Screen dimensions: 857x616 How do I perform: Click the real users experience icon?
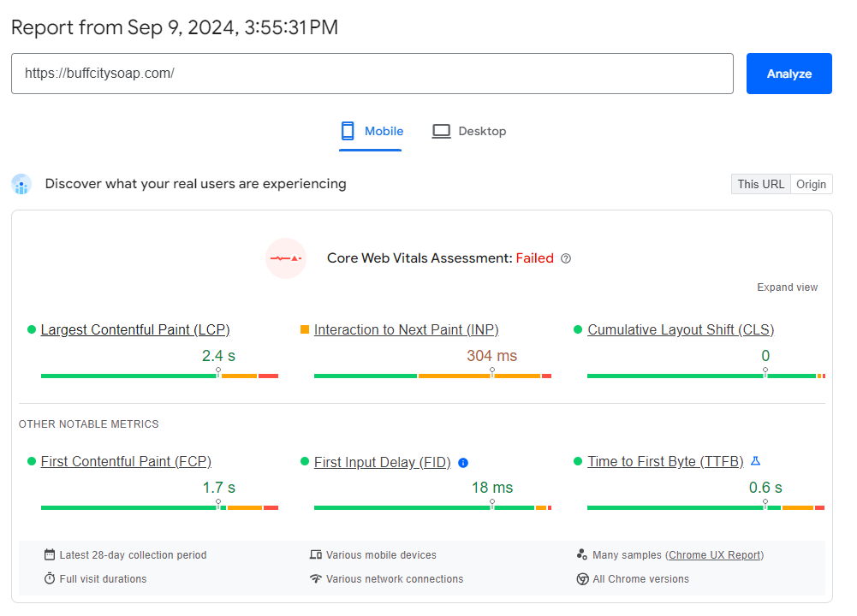21,184
